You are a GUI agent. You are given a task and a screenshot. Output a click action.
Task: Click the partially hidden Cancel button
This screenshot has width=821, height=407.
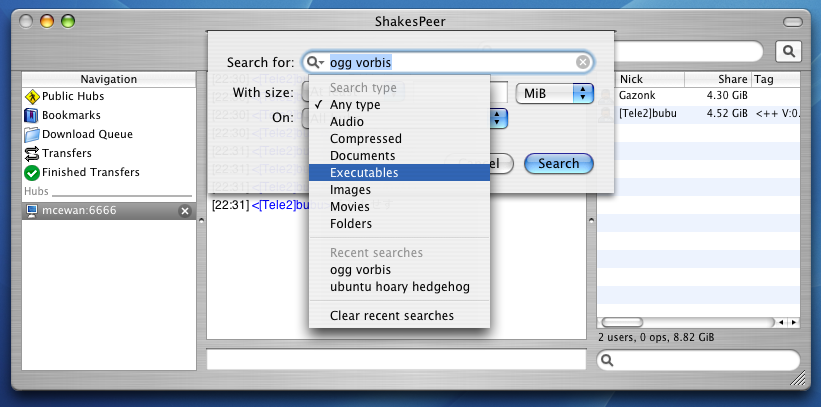click(501, 163)
